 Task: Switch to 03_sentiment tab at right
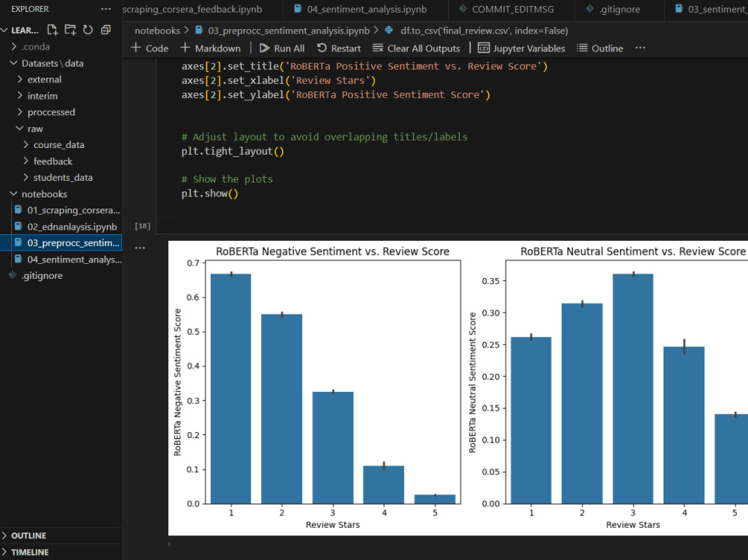click(x=708, y=9)
